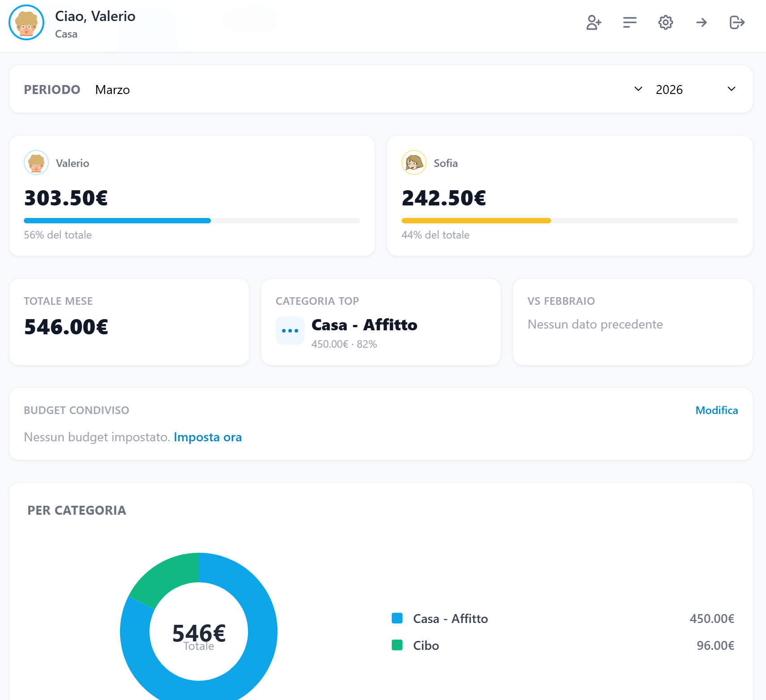766x700 pixels.
Task: Click the CATEGORIA TOP card title
Action: [x=317, y=301]
